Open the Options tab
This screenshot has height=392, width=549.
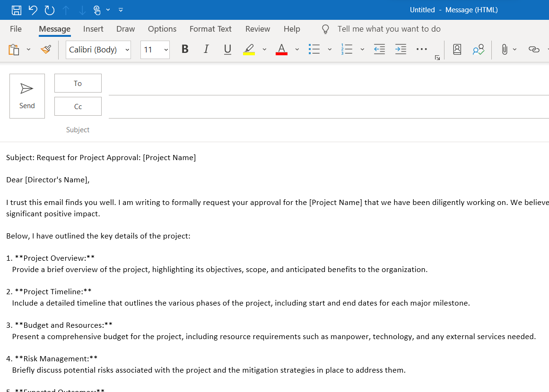162,29
